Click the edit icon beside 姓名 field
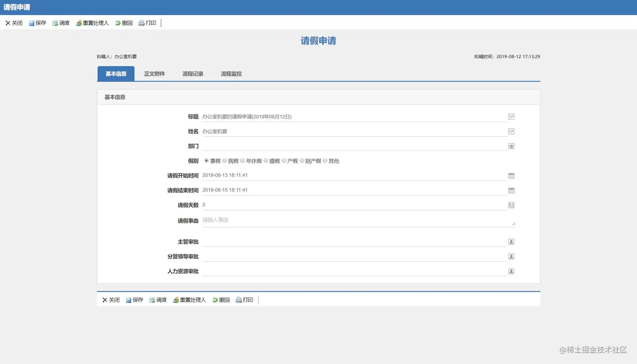The height and width of the screenshot is (364, 637). click(511, 131)
